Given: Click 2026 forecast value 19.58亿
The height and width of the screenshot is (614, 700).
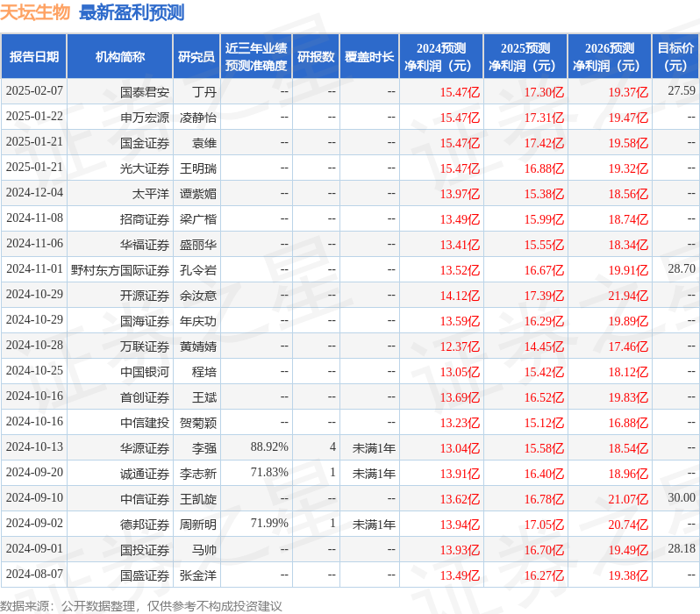Looking at the screenshot, I should click(x=628, y=143).
